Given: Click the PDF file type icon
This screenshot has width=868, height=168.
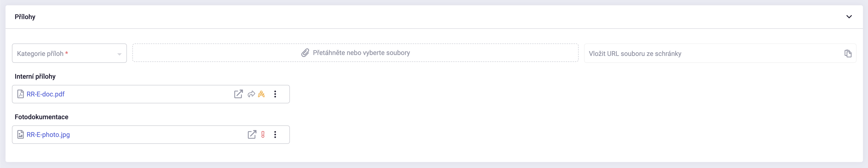Looking at the screenshot, I should point(20,94).
